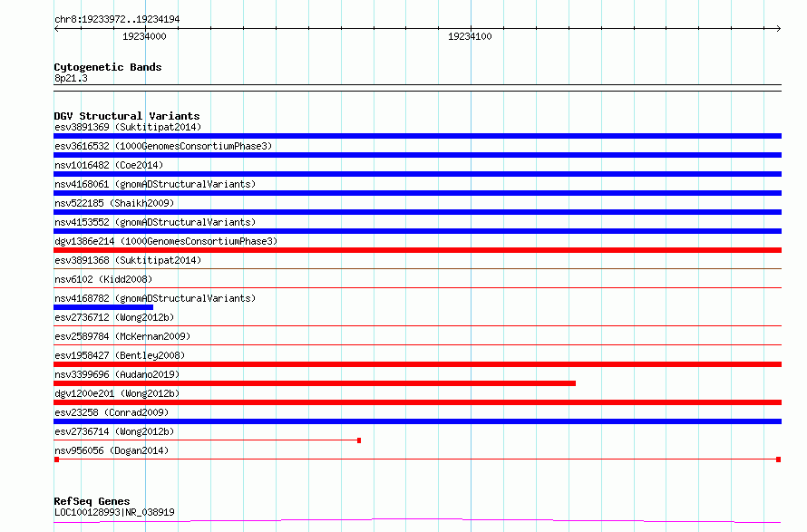Click the thin line under nsv6102 (Kidd2008)
This screenshot has height=532, width=807.
(x=417, y=287)
